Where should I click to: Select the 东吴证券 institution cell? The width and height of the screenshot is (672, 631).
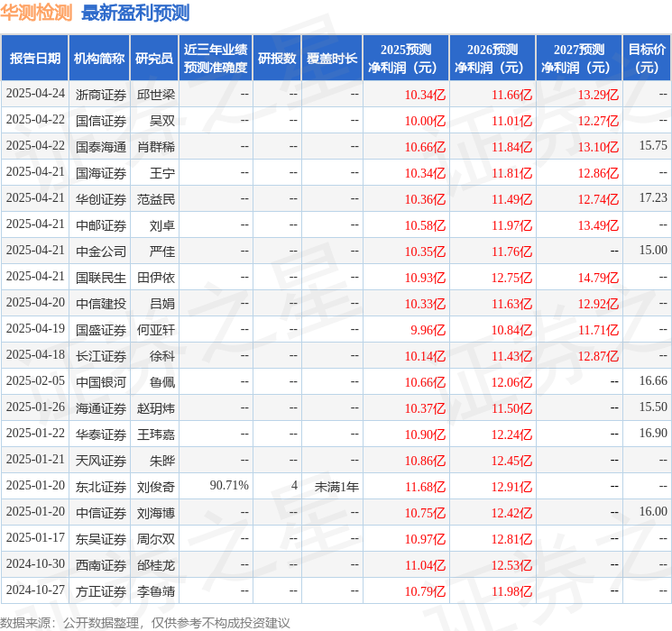pyautogui.click(x=101, y=539)
